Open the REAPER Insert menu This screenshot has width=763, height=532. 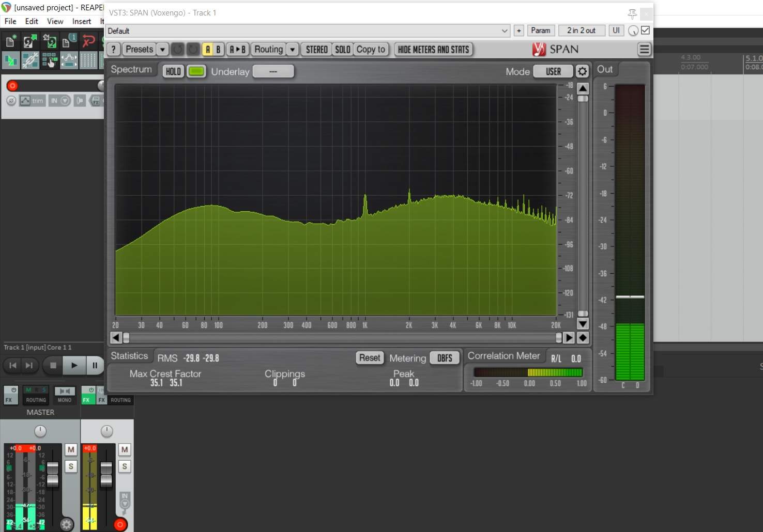(x=82, y=21)
